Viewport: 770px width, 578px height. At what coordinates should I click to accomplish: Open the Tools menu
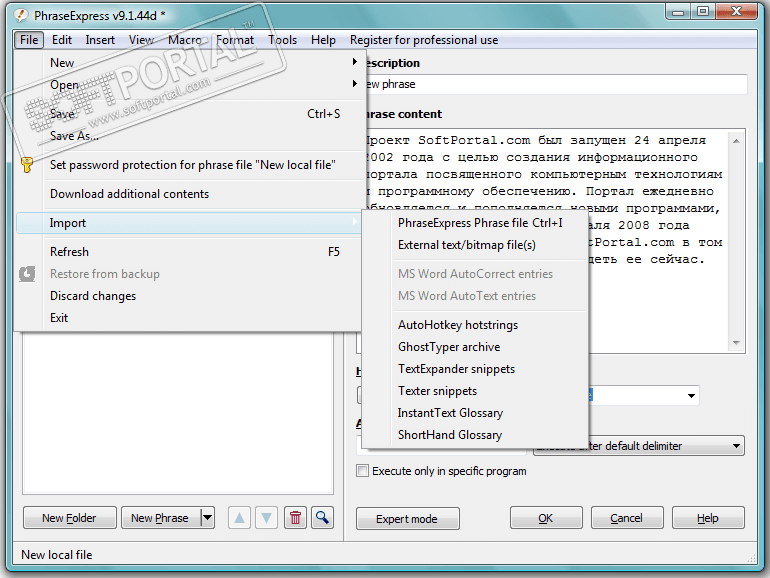click(x=282, y=40)
